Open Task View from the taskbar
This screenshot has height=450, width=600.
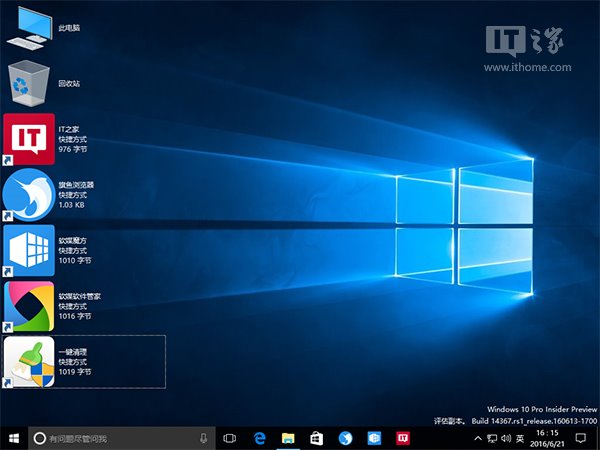(230, 438)
